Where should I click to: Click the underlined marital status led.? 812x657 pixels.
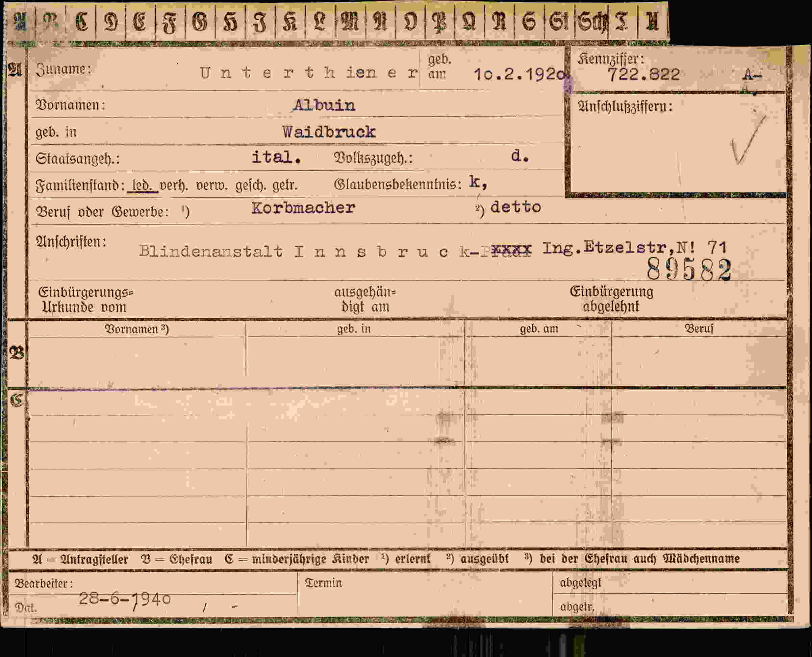143,186
